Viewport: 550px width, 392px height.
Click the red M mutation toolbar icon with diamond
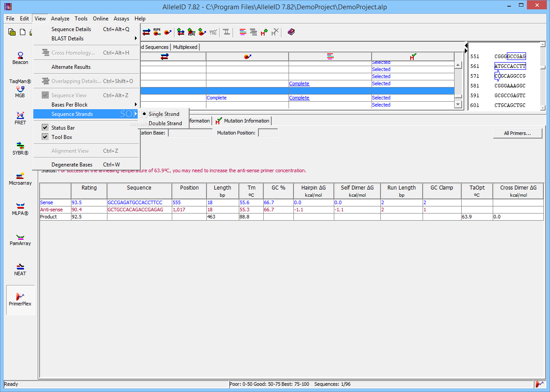(265, 32)
